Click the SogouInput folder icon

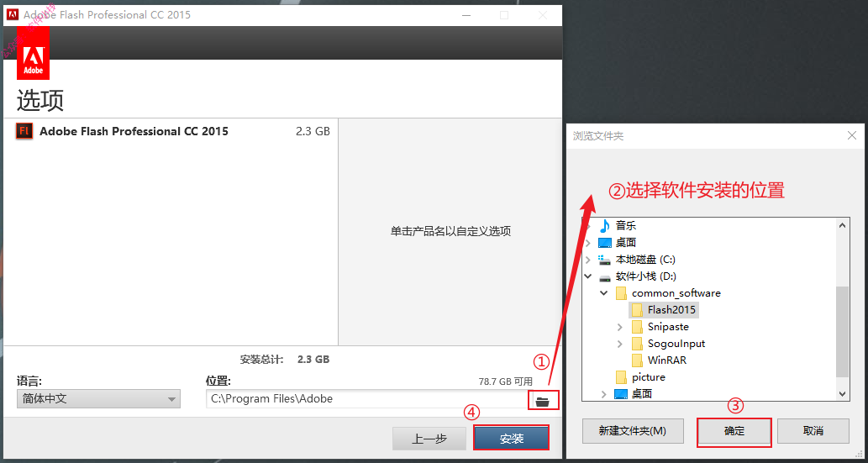(x=637, y=344)
